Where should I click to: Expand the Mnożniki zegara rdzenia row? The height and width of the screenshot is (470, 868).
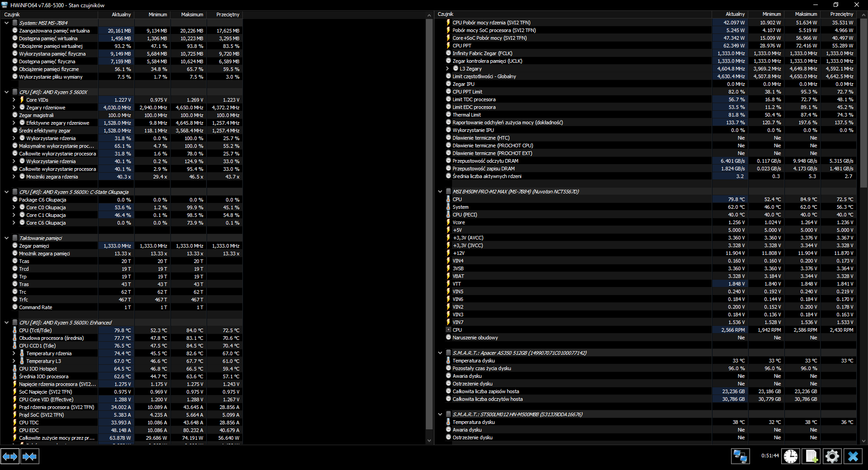14,177
